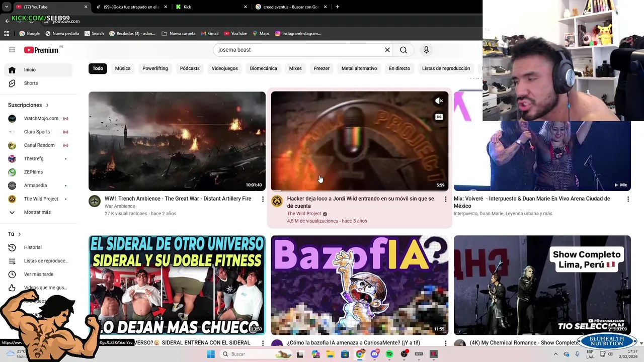
Task: Open the YouTube hamburger guide menu
Action: pyautogui.click(x=12, y=50)
